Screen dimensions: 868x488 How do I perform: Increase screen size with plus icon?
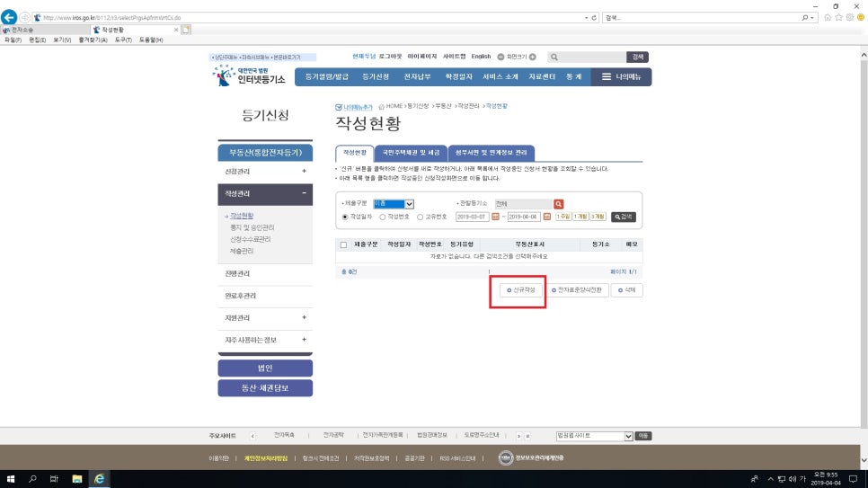coord(533,57)
